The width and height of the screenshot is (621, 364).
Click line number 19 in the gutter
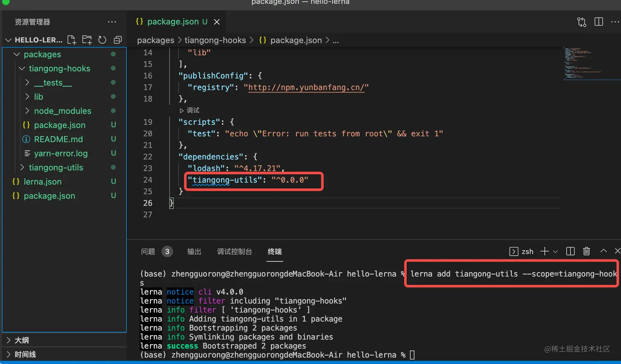[x=147, y=122]
